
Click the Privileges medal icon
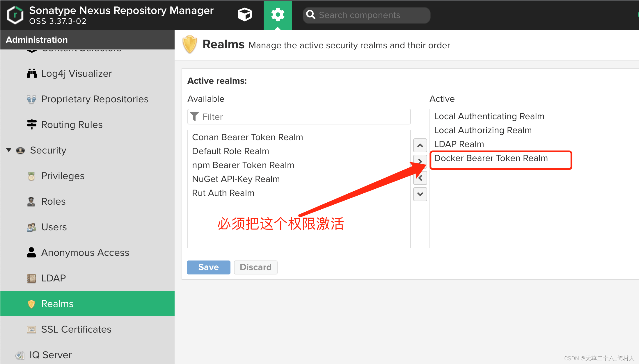click(x=31, y=176)
